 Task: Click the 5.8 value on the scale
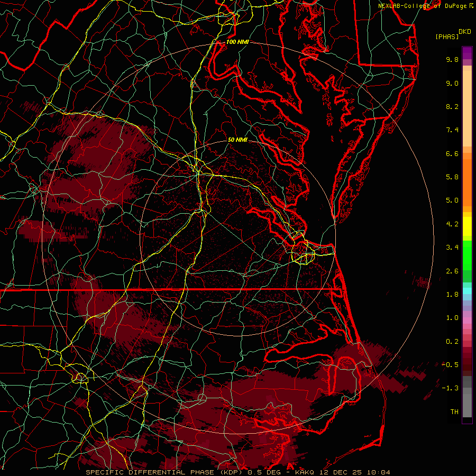pos(452,177)
